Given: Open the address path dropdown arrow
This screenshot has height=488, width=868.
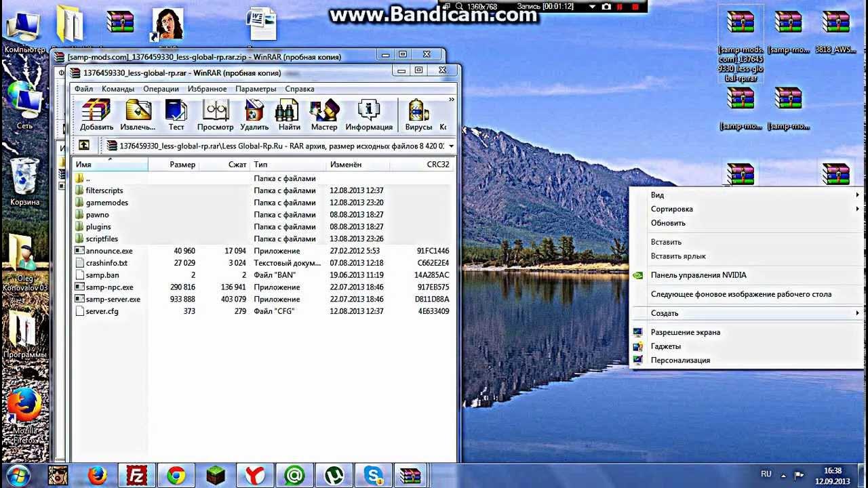Looking at the screenshot, I should pos(451,146).
